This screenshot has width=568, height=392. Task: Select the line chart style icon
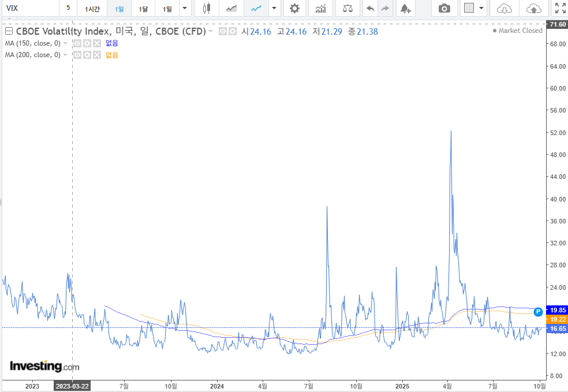(256, 8)
